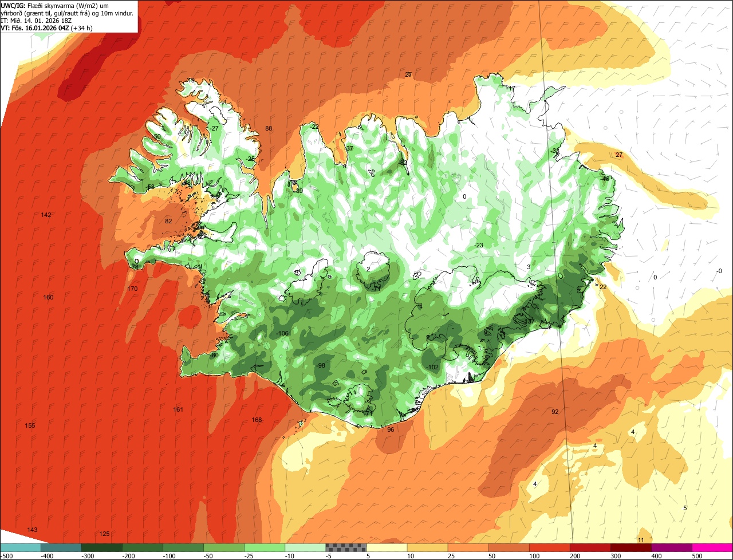The image size is (733, 560).
Task: Click the flux value '168' on the map
Action: pyautogui.click(x=257, y=420)
